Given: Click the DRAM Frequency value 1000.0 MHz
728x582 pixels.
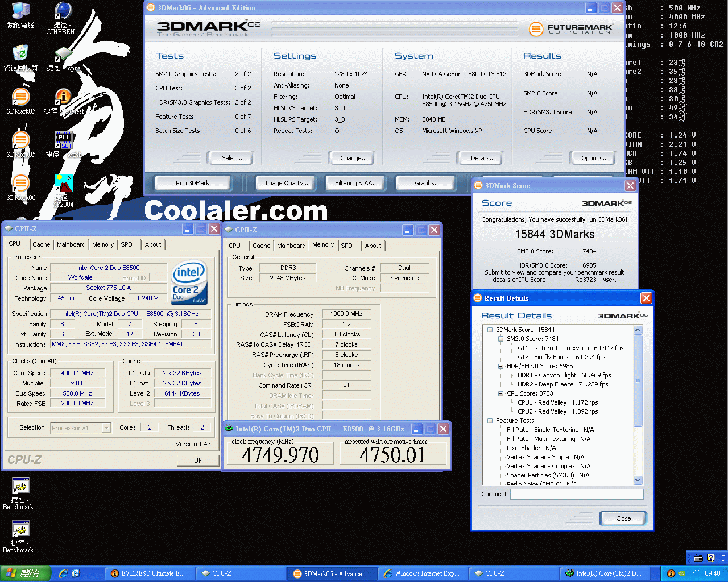Looking at the screenshot, I should (x=346, y=314).
